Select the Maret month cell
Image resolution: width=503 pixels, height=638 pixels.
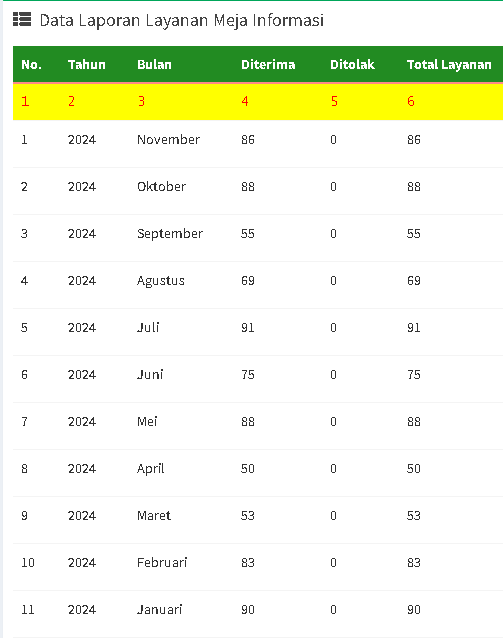pyautogui.click(x=154, y=516)
